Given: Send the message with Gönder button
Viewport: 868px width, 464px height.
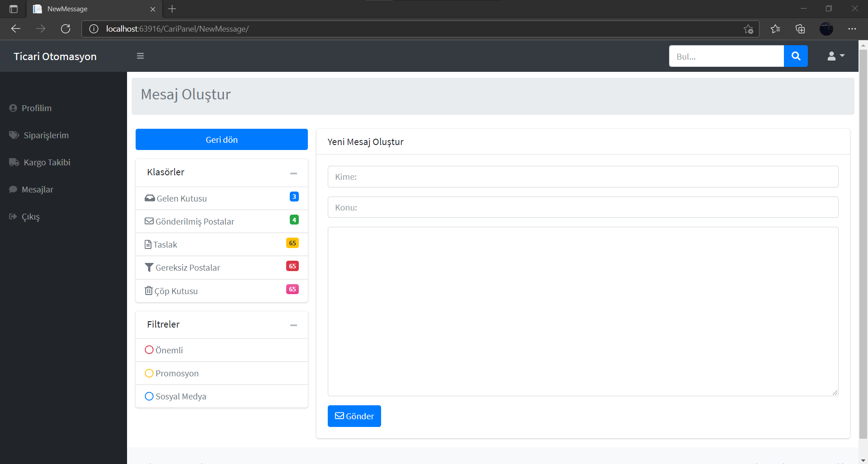Looking at the screenshot, I should pyautogui.click(x=354, y=416).
